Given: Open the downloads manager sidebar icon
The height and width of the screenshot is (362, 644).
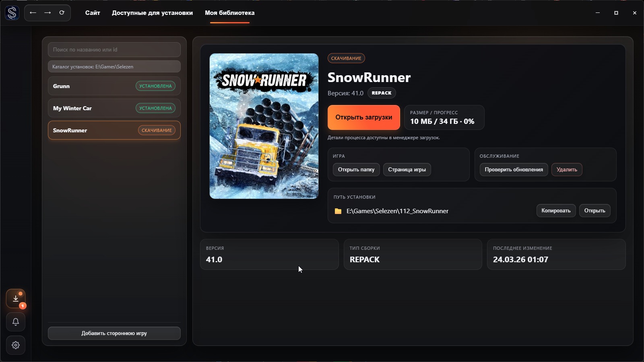Looking at the screenshot, I should pos(16,298).
